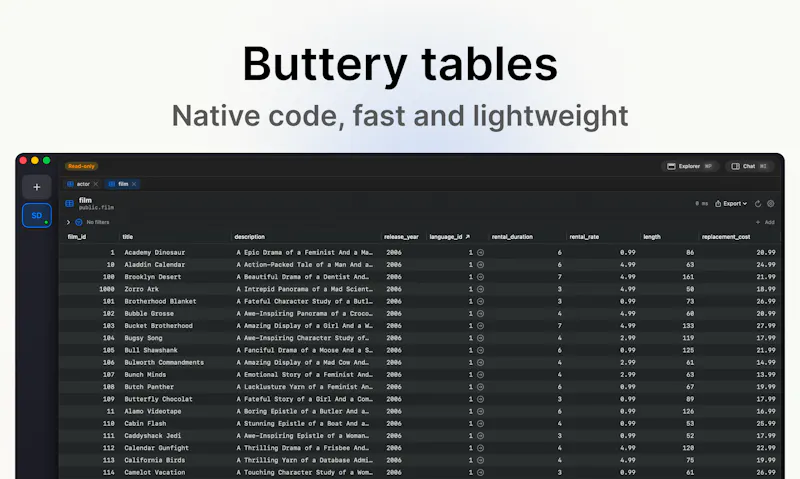
Task: Click film_id cell 1000
Action: 107,289
